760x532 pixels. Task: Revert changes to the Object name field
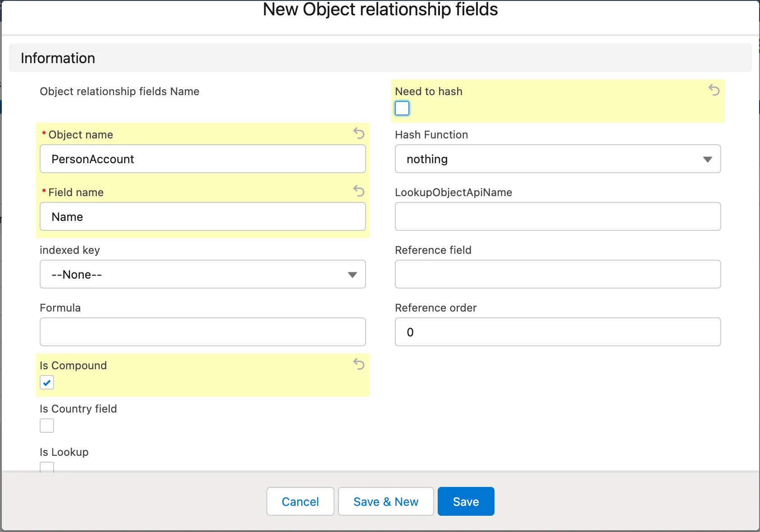tap(358, 133)
